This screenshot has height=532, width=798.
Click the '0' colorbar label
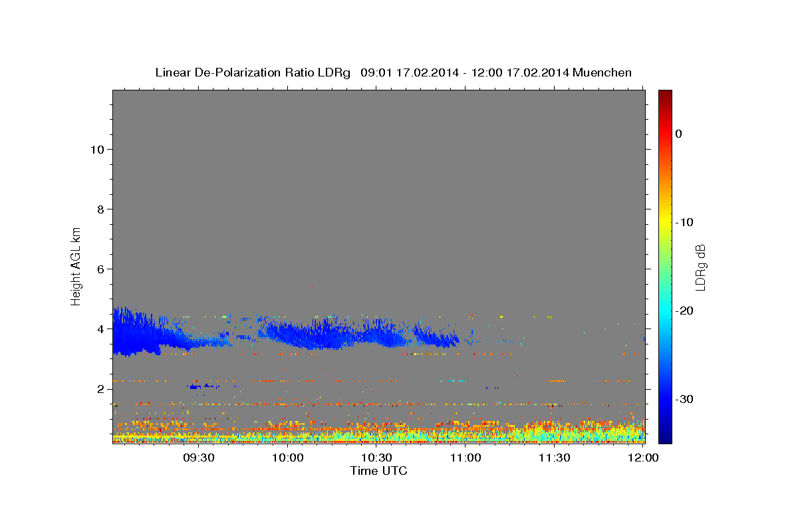pyautogui.click(x=679, y=134)
